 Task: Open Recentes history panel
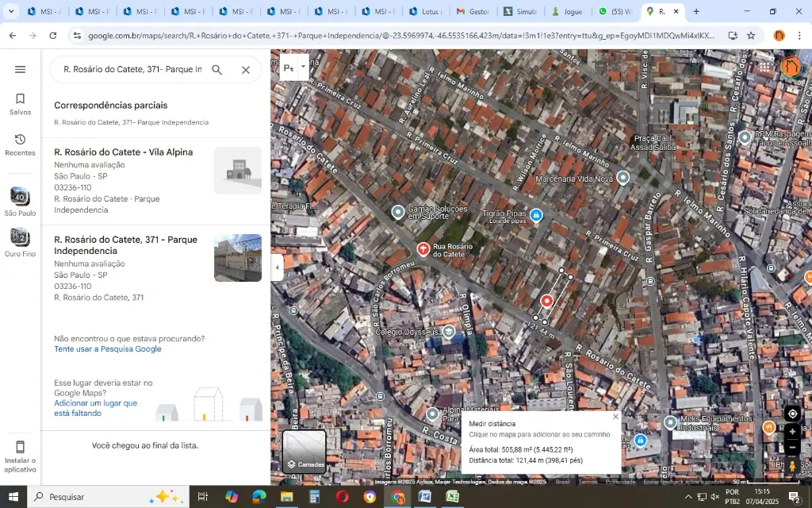click(20, 145)
